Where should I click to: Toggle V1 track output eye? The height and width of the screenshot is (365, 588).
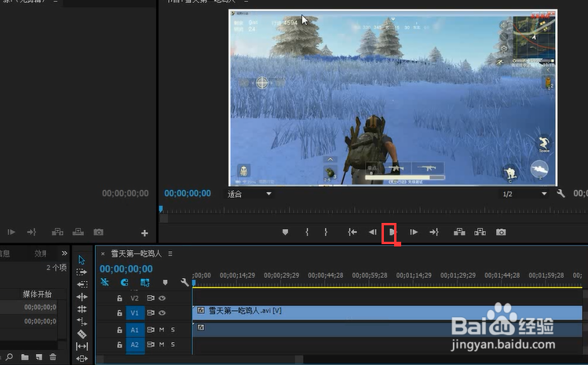click(162, 313)
